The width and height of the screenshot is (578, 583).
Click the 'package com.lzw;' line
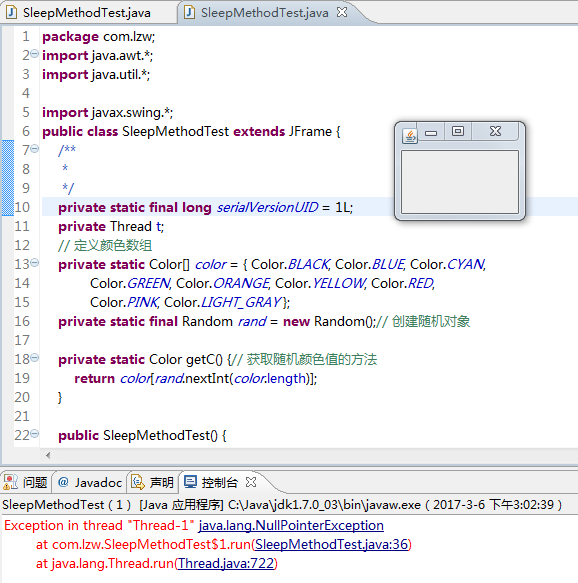click(99, 36)
